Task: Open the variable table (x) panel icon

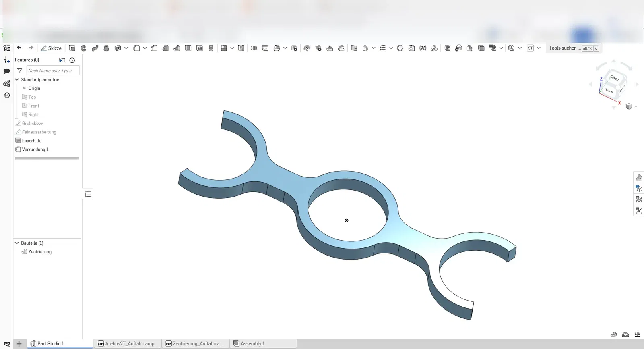Action: [639, 210]
